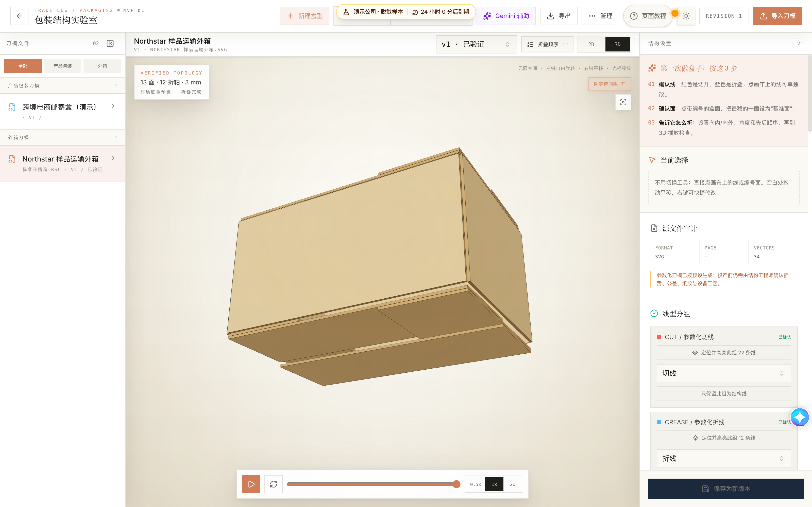Play the folding animation
812x507 pixels.
click(x=251, y=484)
